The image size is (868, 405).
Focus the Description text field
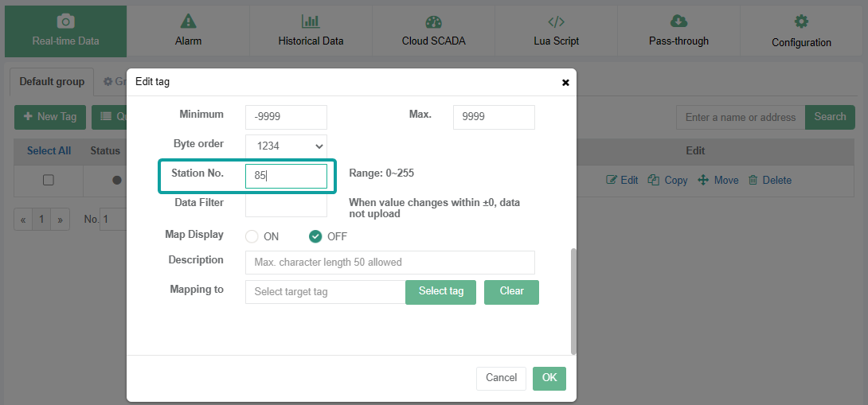point(389,263)
